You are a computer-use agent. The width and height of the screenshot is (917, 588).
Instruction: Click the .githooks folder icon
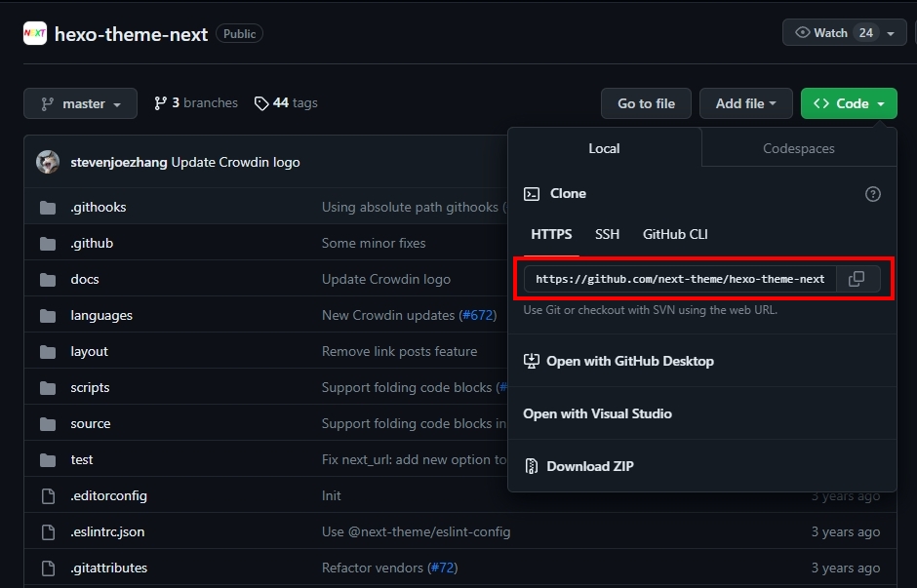pyautogui.click(x=48, y=208)
